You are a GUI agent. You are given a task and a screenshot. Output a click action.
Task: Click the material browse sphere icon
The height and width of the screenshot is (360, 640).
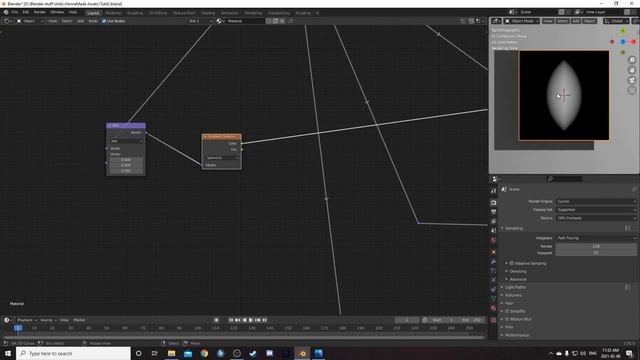pyautogui.click(x=219, y=21)
